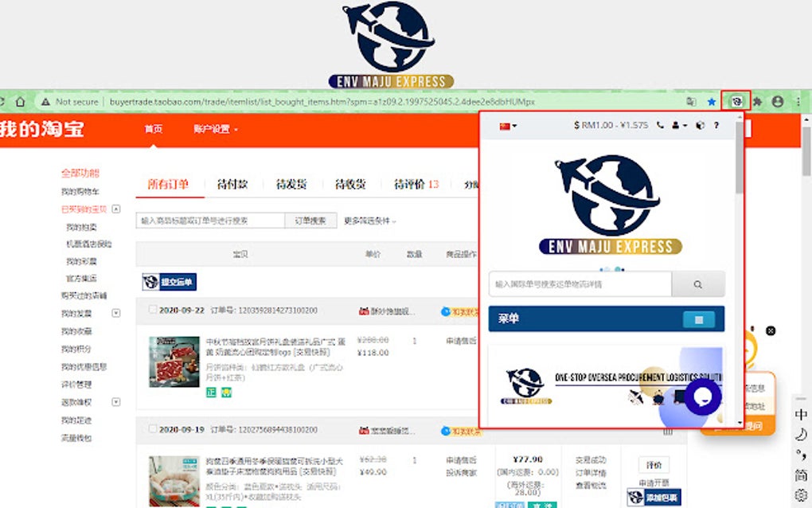
Task: Click the translate icon in the address bar
Action: [x=690, y=101]
